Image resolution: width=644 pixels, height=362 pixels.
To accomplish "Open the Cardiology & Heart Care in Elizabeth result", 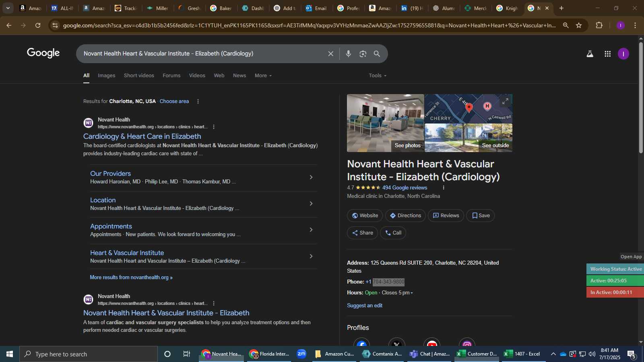I will pyautogui.click(x=142, y=136).
